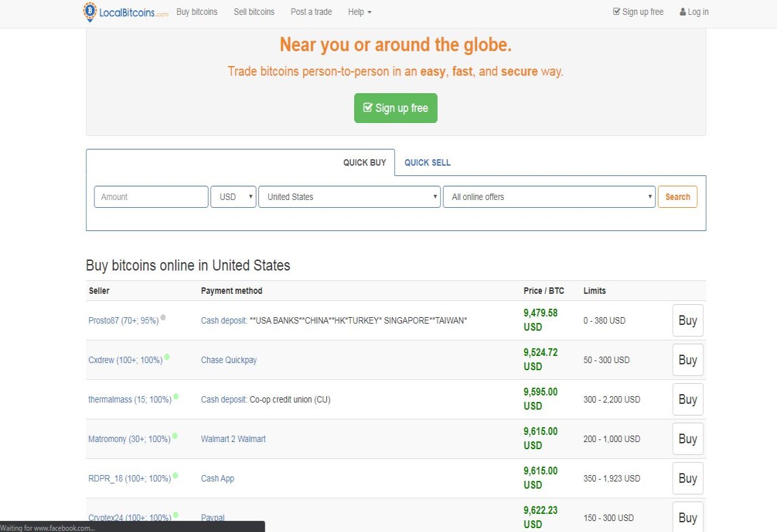777x532 pixels.
Task: Click Buy in the Matromony row
Action: pyautogui.click(x=688, y=439)
